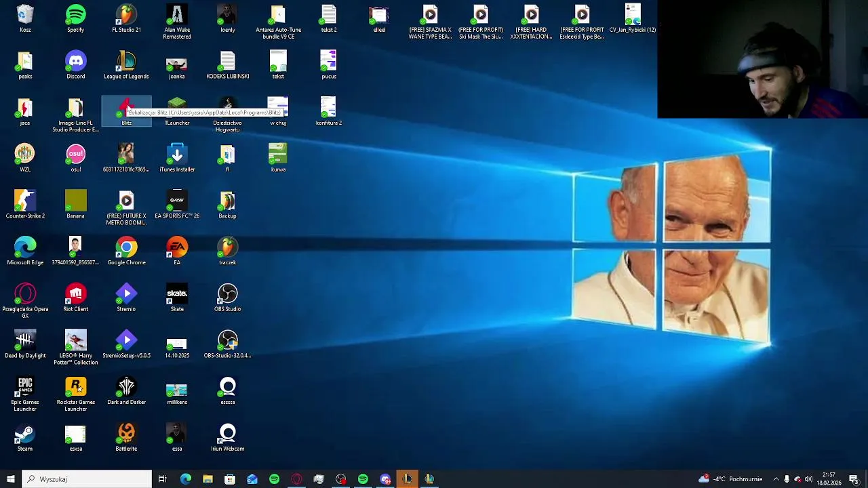Select the loenly image file
The width and height of the screenshot is (868, 488).
(x=227, y=19)
